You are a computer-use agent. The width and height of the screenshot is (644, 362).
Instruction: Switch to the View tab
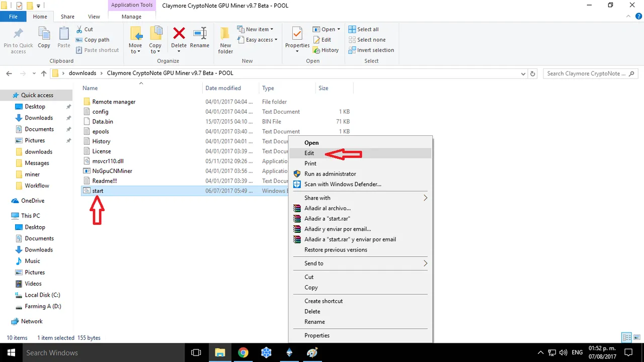pos(94,17)
